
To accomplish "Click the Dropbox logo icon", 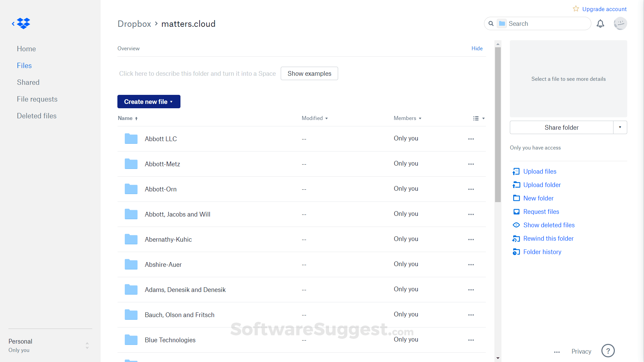I will coord(23,23).
